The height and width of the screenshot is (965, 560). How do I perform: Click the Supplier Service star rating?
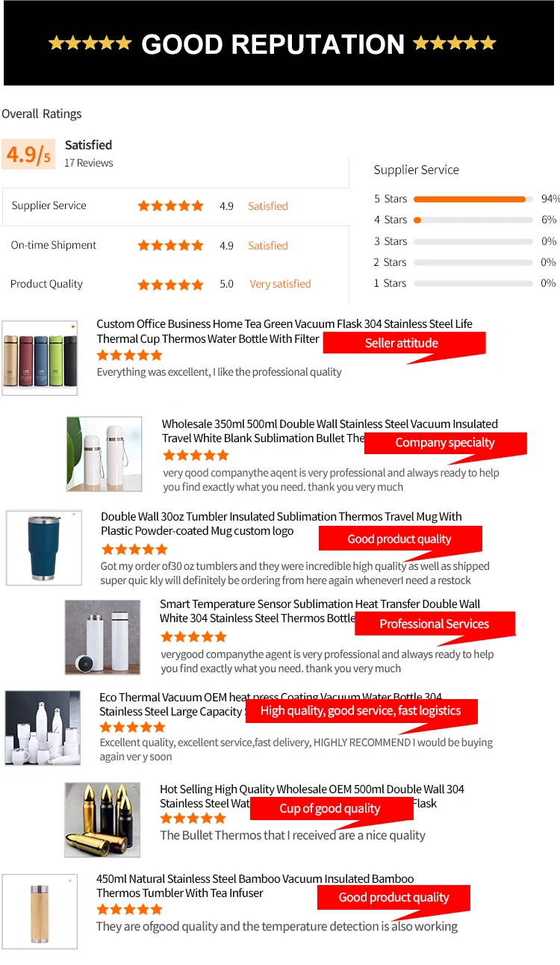(170, 206)
